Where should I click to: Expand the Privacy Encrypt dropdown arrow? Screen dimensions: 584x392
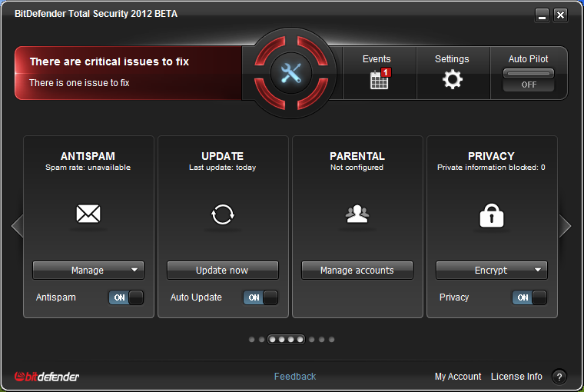point(538,270)
